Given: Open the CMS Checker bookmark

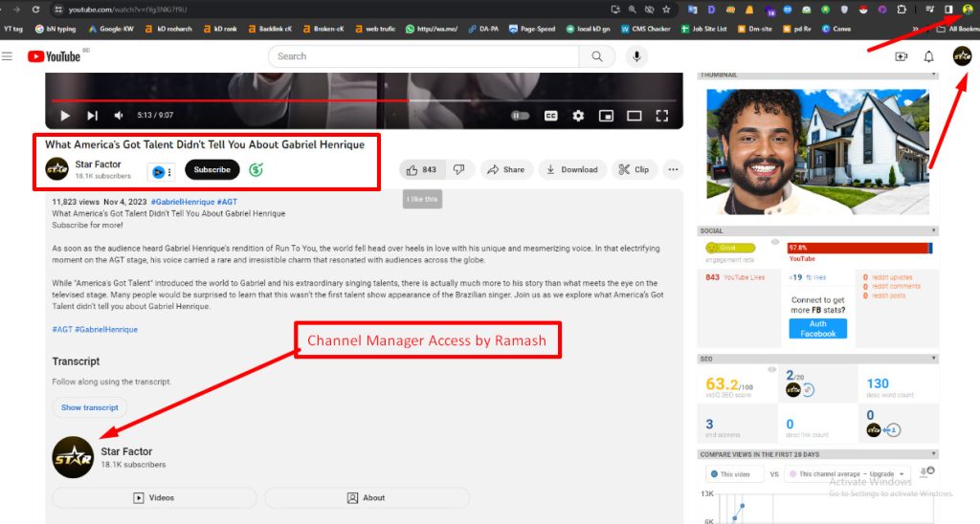Looking at the screenshot, I should (x=646, y=29).
